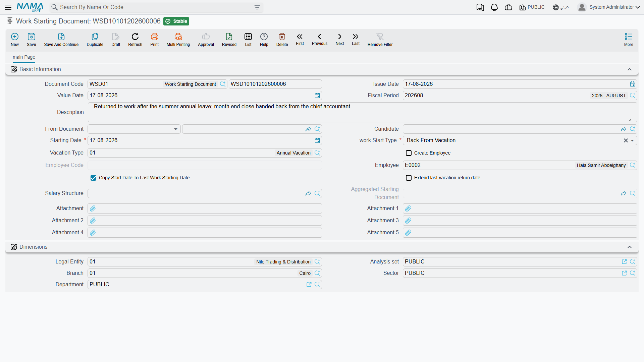The height and width of the screenshot is (362, 644).
Task: Mark document as Revised
Action: coord(229,40)
